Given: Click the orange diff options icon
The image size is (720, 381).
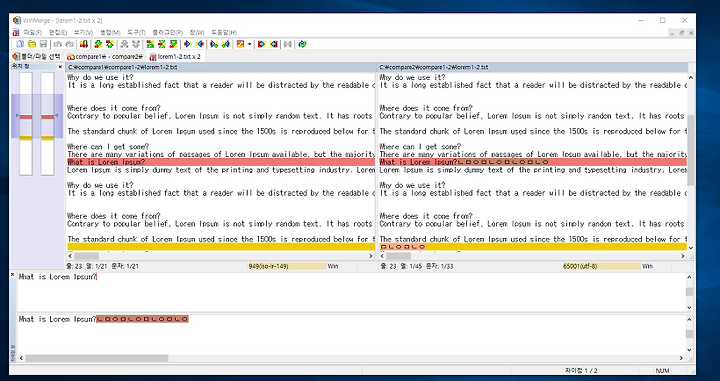Looking at the screenshot, I should (x=240, y=44).
